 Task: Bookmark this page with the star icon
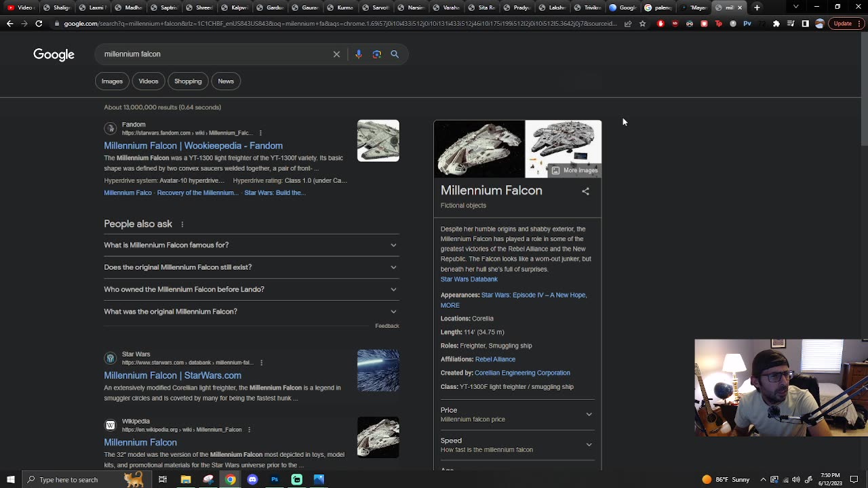[x=642, y=24]
